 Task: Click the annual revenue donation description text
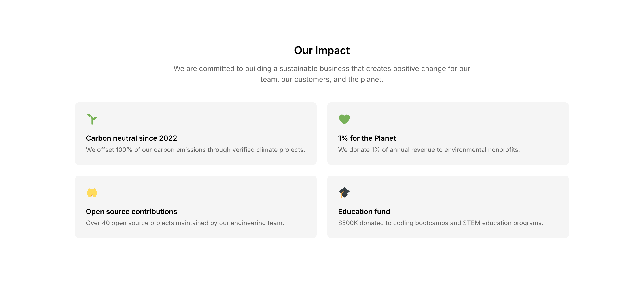pos(429,150)
